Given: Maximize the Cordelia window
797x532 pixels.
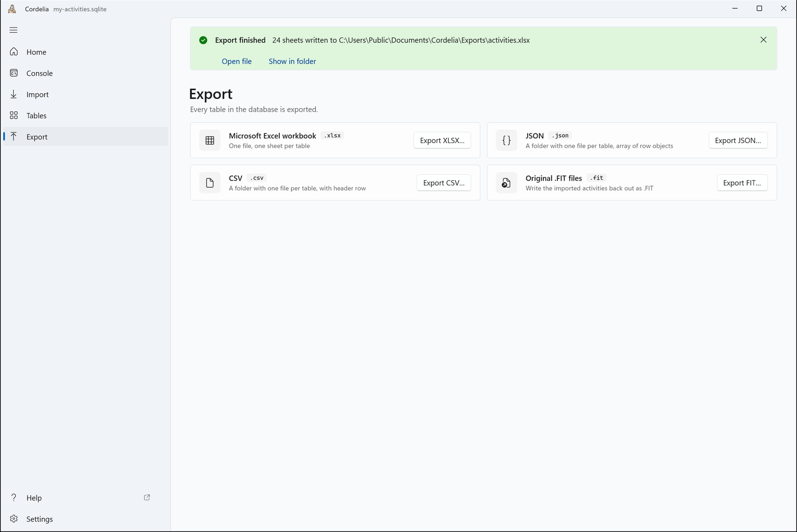Looking at the screenshot, I should [759, 8].
